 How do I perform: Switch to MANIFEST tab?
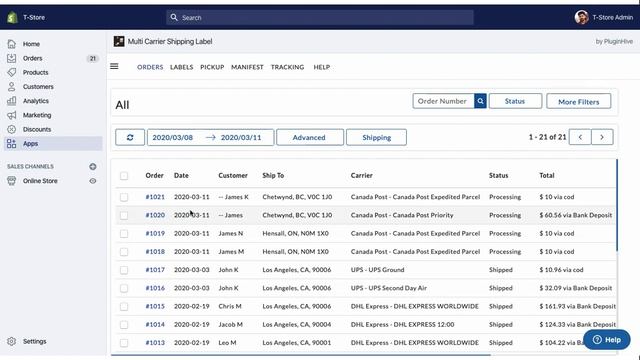pos(247,67)
